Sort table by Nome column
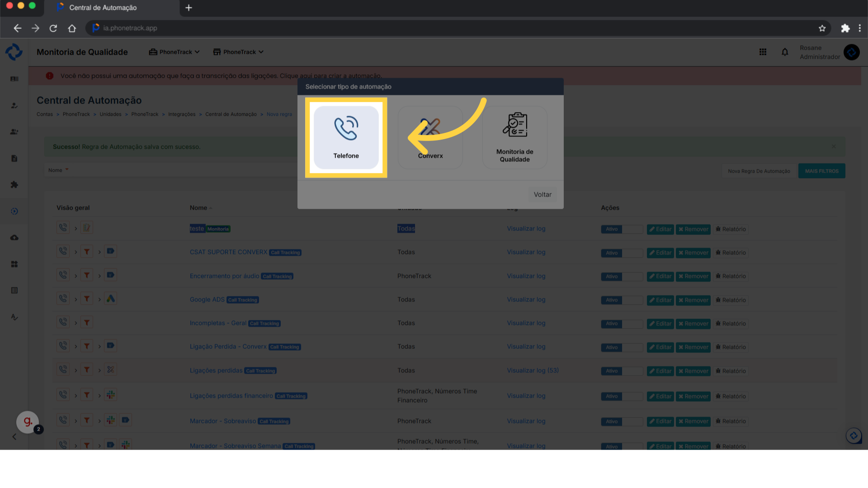 pyautogui.click(x=201, y=208)
